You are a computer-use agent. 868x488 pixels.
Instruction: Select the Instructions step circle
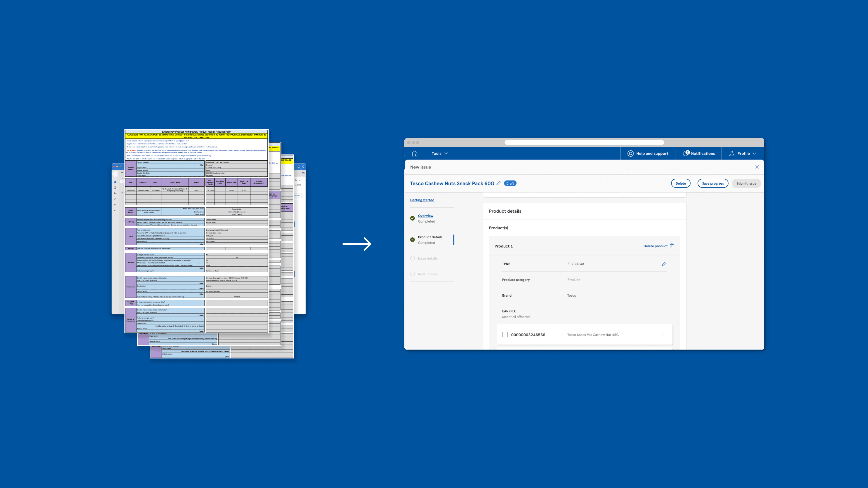click(413, 274)
